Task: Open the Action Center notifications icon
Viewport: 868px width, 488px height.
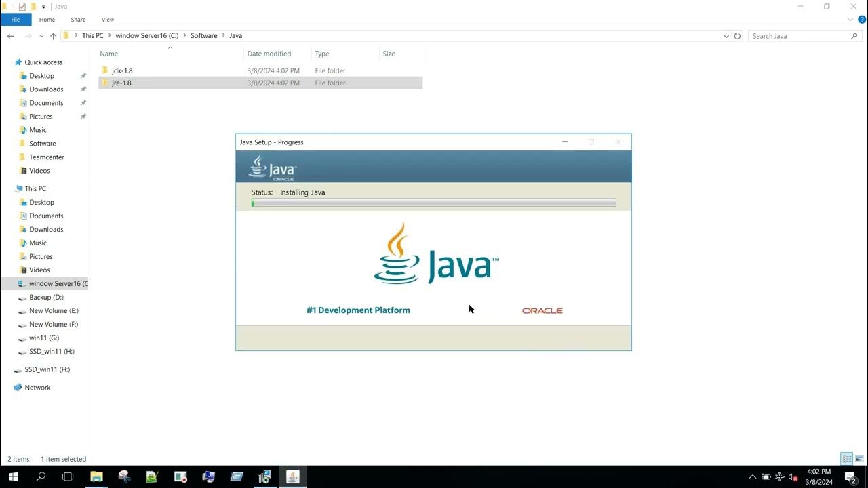Action: click(x=850, y=477)
